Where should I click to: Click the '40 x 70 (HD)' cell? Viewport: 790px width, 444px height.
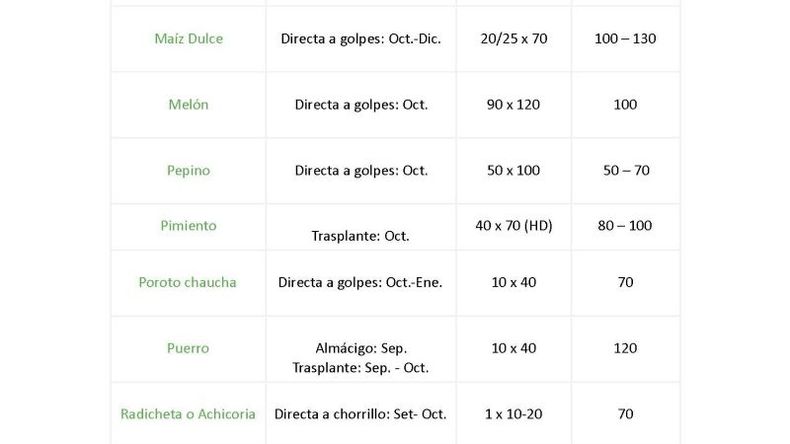tap(514, 225)
